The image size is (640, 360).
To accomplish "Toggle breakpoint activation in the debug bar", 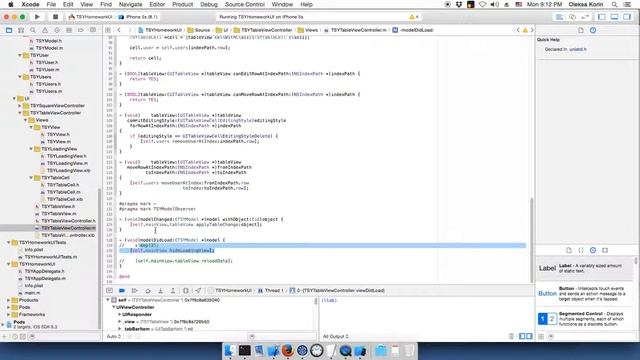I will 122,291.
